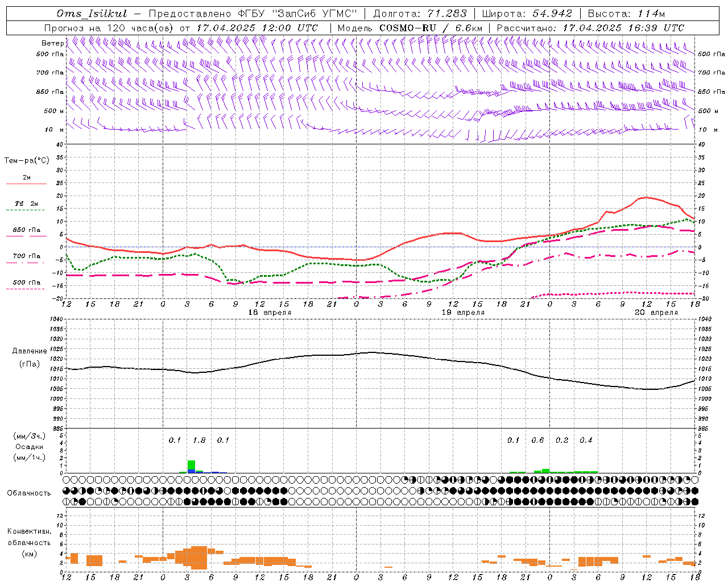Screen dimensions: 728x582
Task: Click the "Конвективн." convective cloud label
Action: tap(30, 531)
